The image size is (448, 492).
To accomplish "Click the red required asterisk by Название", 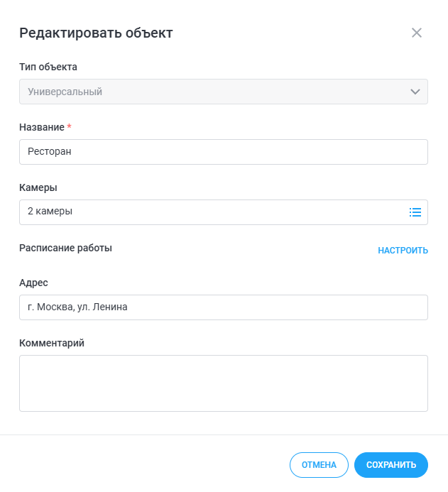I will click(70, 127).
